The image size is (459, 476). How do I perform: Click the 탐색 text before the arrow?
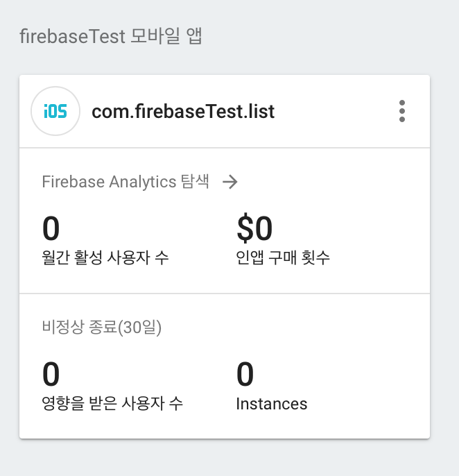[x=195, y=182]
